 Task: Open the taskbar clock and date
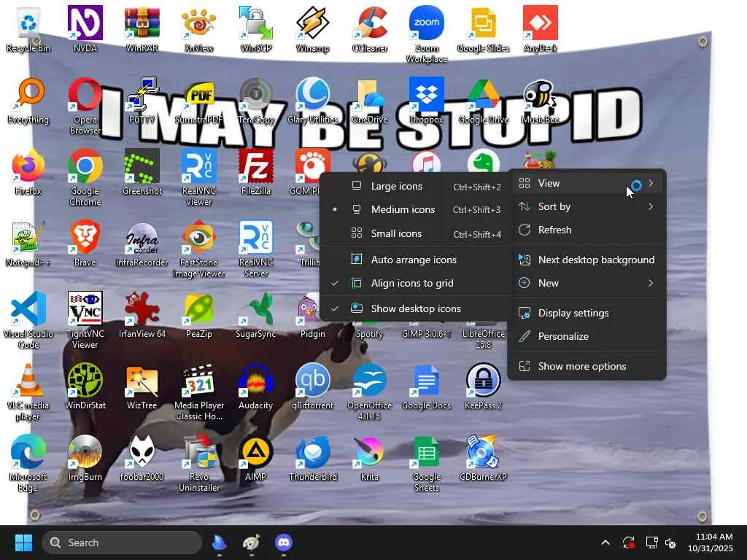pos(710,542)
